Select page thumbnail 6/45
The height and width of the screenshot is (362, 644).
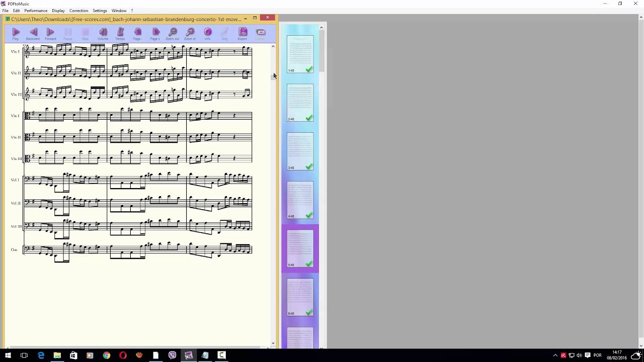coord(300,297)
